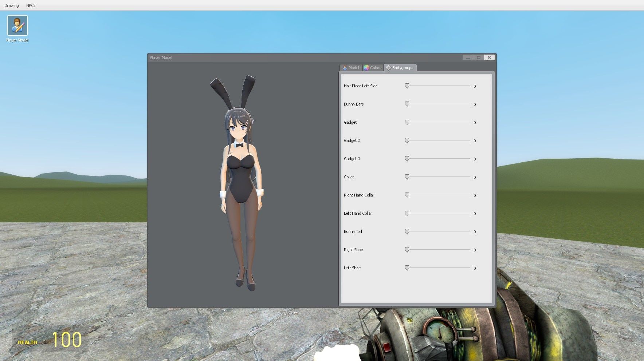Click the Hair Piece Left Side label
The image size is (644, 361).
pyautogui.click(x=361, y=86)
